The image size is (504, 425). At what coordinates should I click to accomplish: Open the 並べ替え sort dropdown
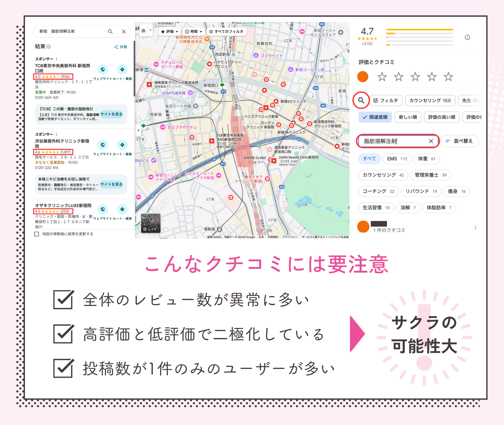[x=459, y=141]
